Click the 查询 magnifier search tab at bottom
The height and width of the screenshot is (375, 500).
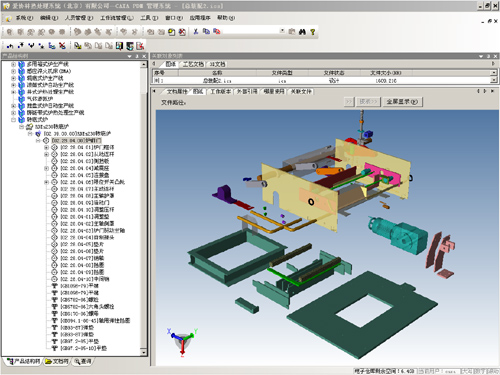(x=82, y=361)
